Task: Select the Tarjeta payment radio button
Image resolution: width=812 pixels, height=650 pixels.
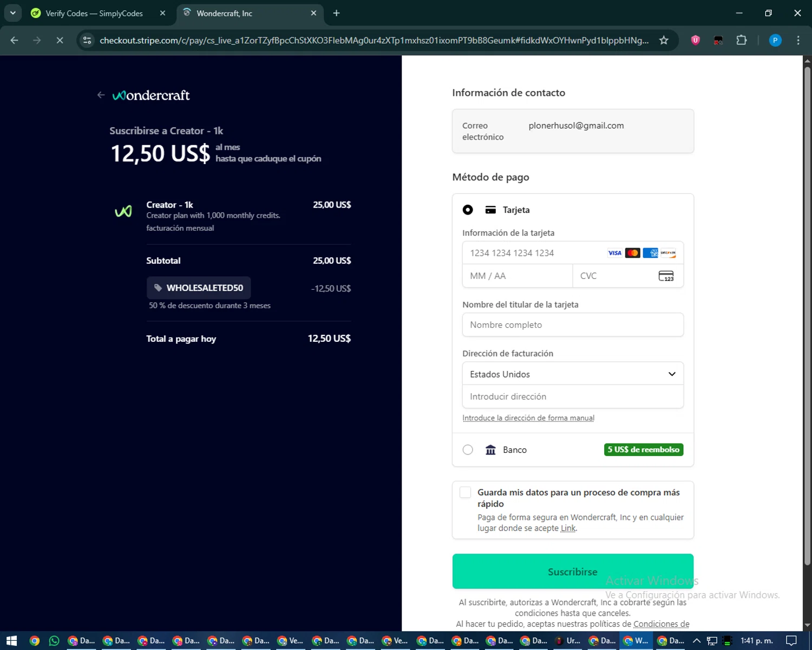Action: point(468,210)
